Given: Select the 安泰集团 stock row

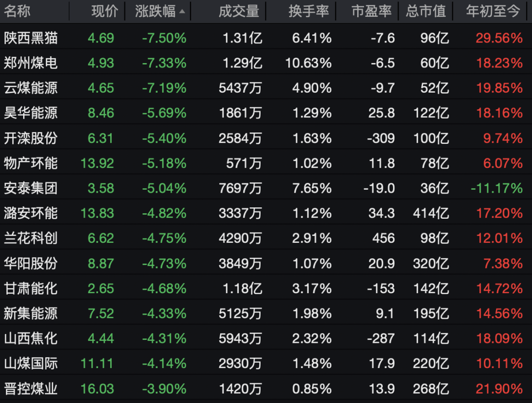Looking at the screenshot, I should (31, 188).
